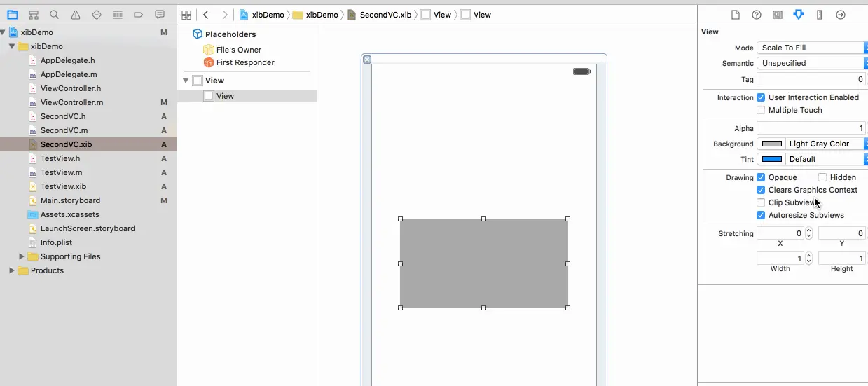Show the Quick Help inspector
Viewport: 868px width, 386px height.
757,15
